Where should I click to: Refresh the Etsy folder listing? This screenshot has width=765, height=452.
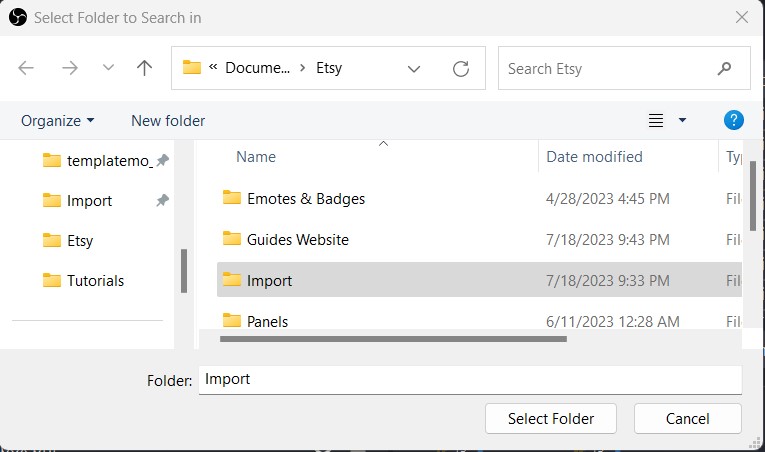pyautogui.click(x=461, y=69)
